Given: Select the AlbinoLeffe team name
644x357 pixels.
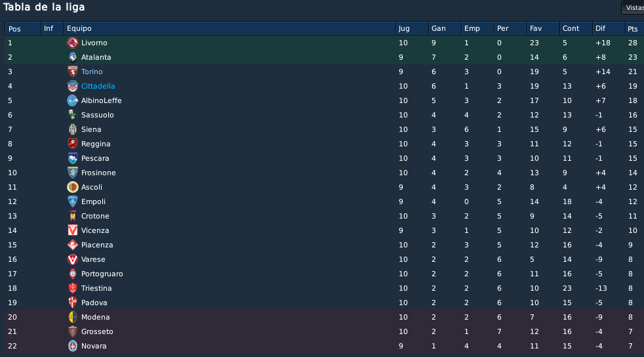Looking at the screenshot, I should (102, 100).
